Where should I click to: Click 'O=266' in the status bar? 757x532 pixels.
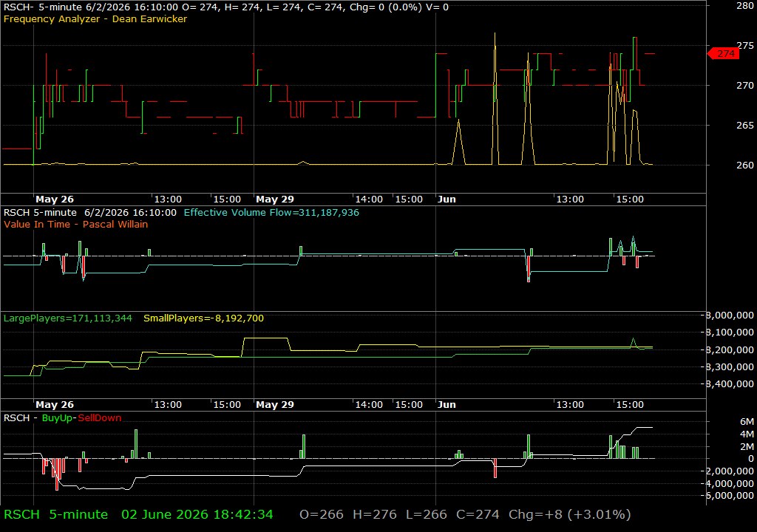[322, 514]
